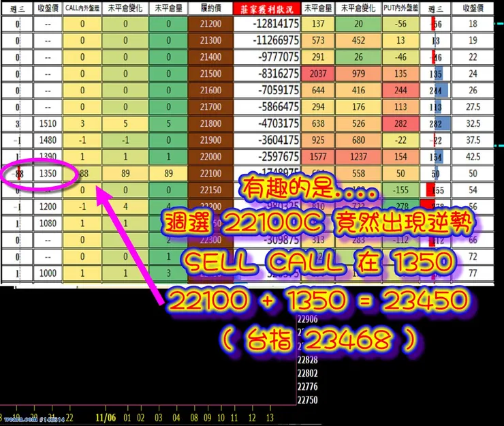Select dealer profit value -9777075
This screenshot has width=504, height=426.
tap(267, 57)
